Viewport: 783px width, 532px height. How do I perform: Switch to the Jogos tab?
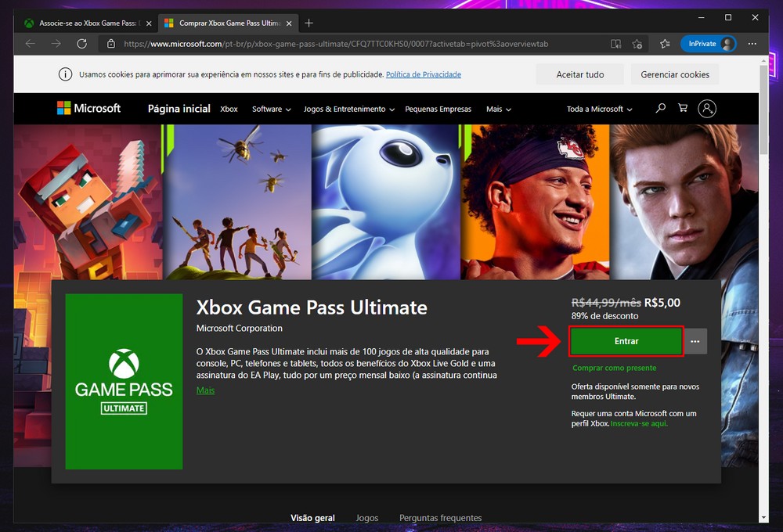[x=367, y=518]
